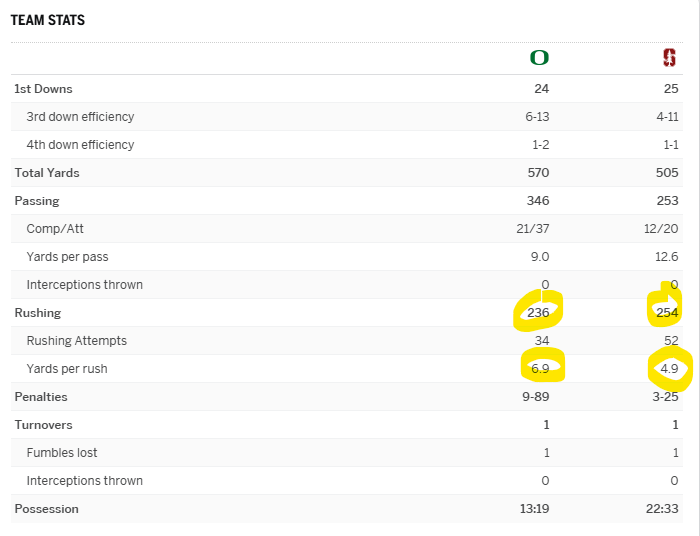Viewport: 700px width, 536px height.
Task: Click the highlighted 6.9 yards per rush
Action: (540, 369)
